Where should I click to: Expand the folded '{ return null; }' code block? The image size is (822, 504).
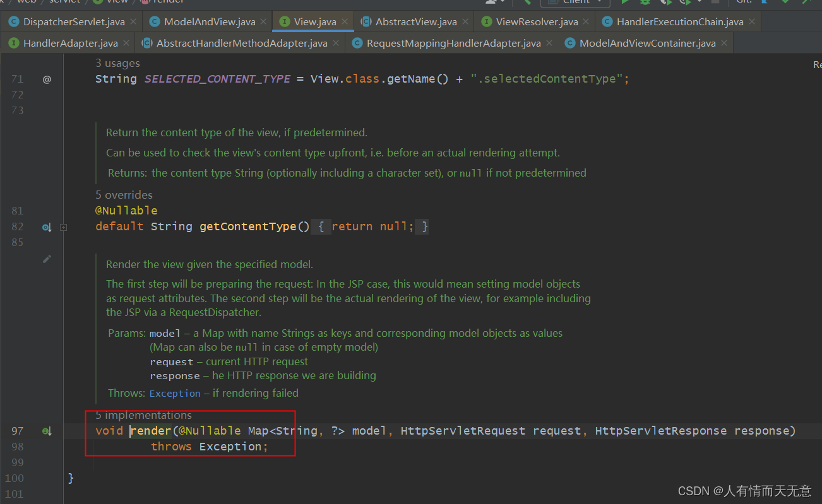click(x=371, y=226)
